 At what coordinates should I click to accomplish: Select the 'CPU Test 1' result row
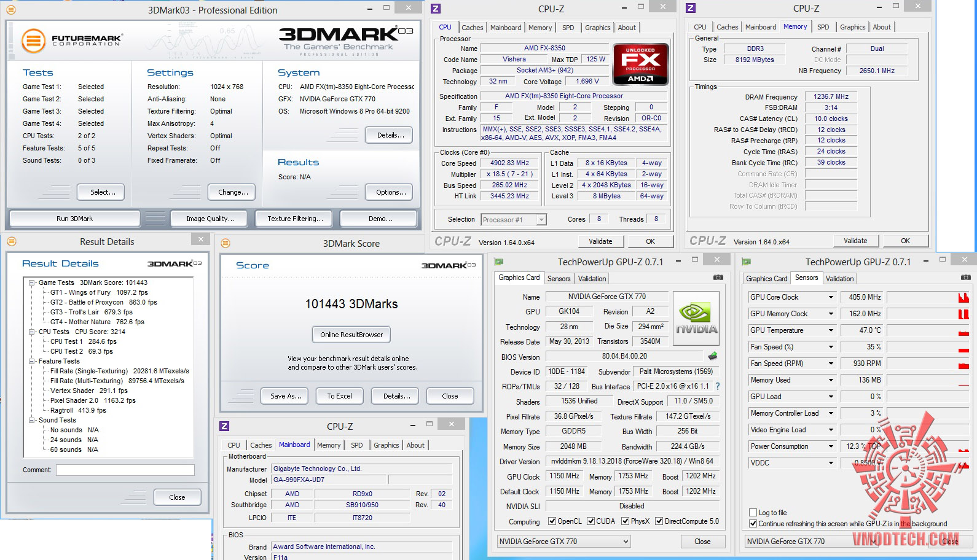point(83,341)
